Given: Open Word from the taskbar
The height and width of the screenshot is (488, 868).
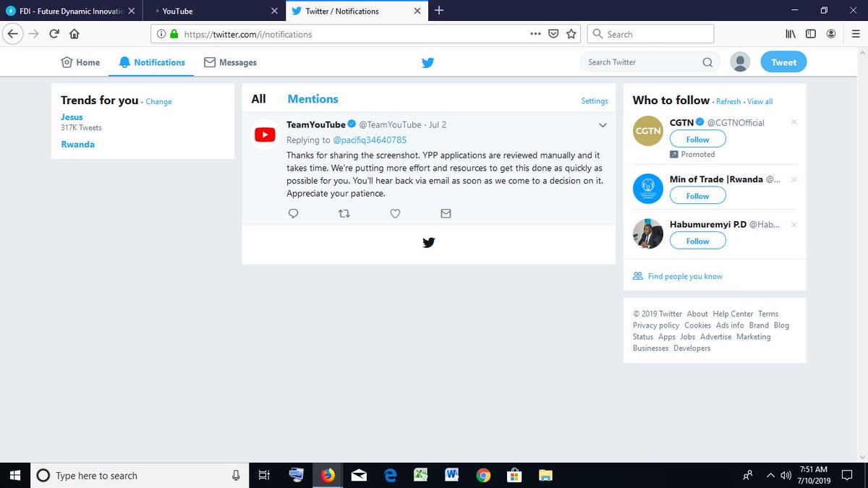Looking at the screenshot, I should coord(452,475).
